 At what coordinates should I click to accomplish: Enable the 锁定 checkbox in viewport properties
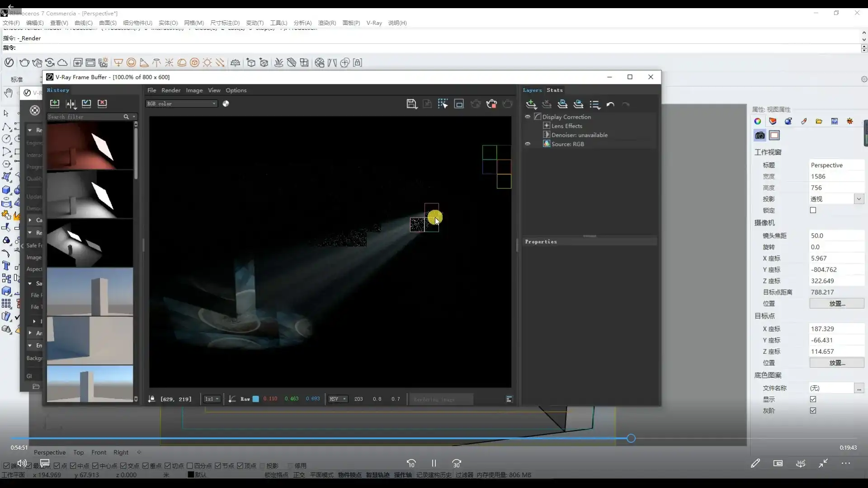(813, 210)
